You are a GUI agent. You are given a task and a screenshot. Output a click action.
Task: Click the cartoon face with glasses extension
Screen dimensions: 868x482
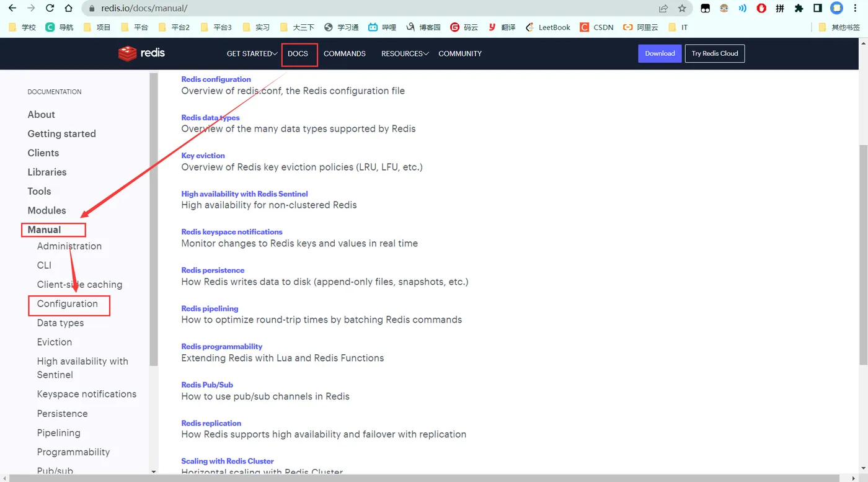[724, 9]
